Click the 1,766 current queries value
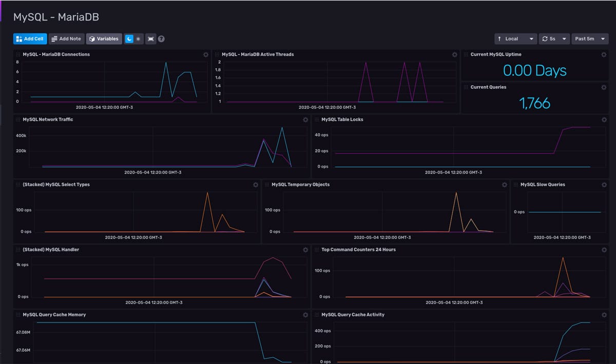The width and height of the screenshot is (616, 364). pyautogui.click(x=534, y=103)
